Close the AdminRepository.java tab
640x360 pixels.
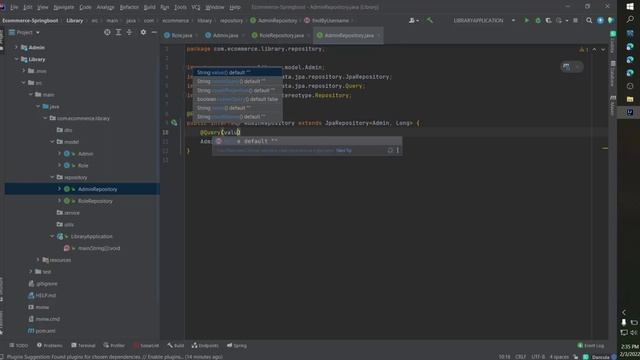pos(379,36)
